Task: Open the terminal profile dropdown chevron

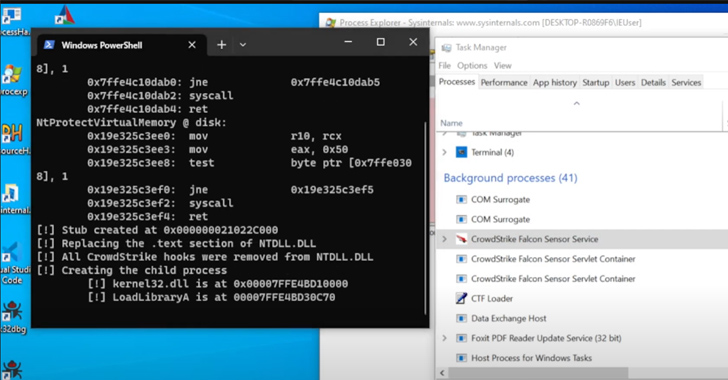Action: pyautogui.click(x=243, y=45)
